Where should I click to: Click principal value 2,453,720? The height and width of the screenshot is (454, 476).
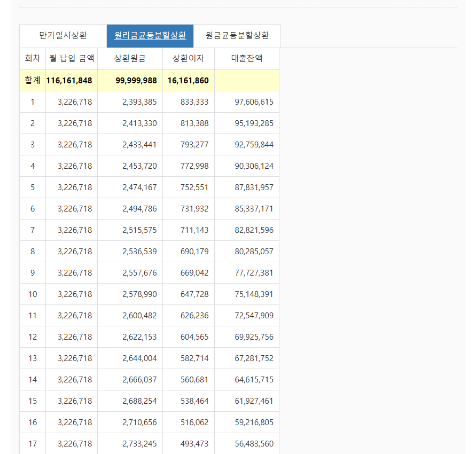[139, 166]
